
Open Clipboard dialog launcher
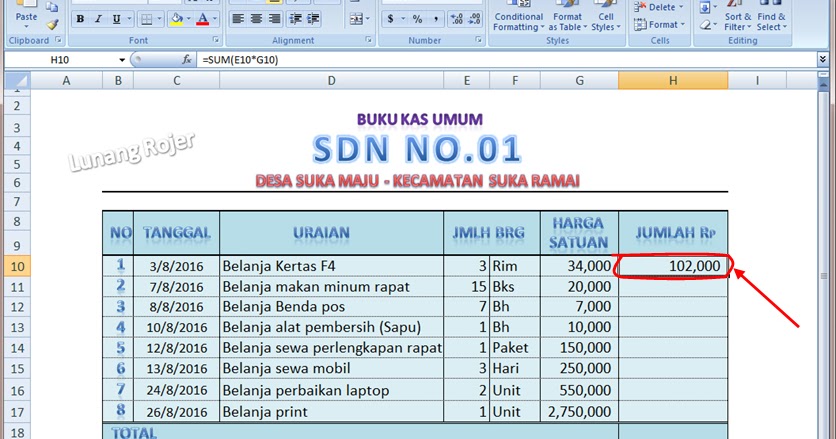click(x=59, y=40)
